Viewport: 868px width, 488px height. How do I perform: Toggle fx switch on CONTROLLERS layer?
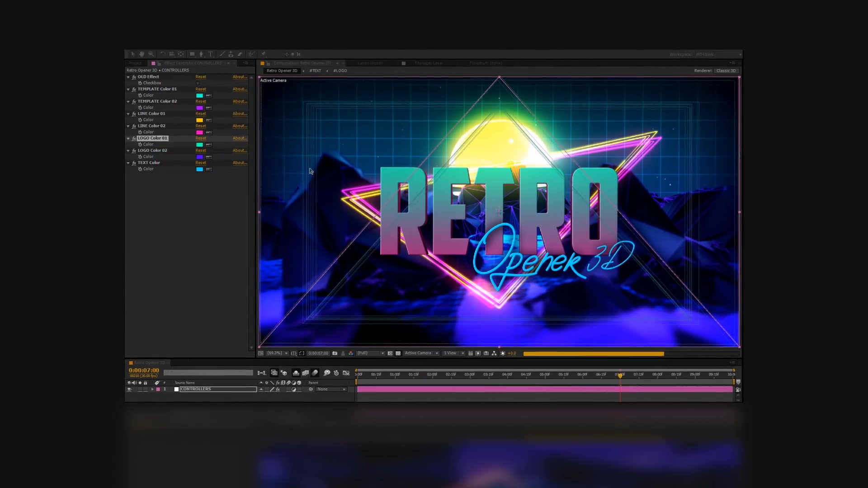pyautogui.click(x=278, y=389)
